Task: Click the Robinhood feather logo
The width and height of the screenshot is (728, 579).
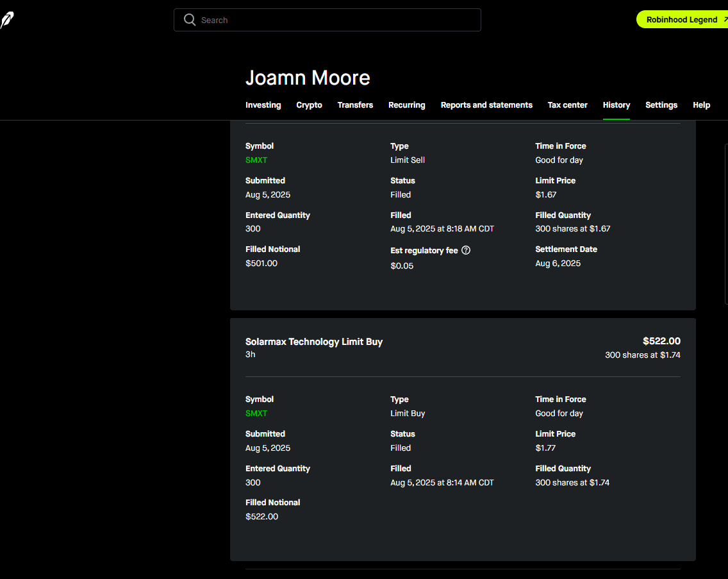Action: (x=7, y=21)
